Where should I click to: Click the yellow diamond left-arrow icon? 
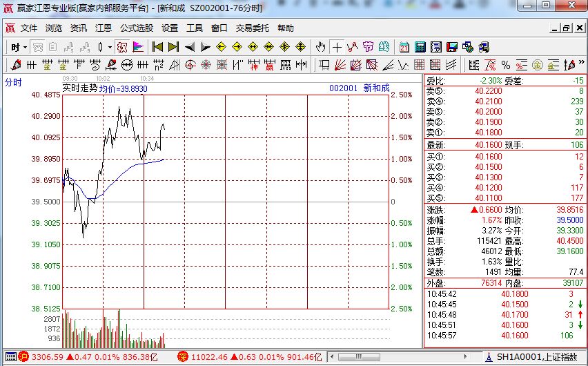coord(222,47)
